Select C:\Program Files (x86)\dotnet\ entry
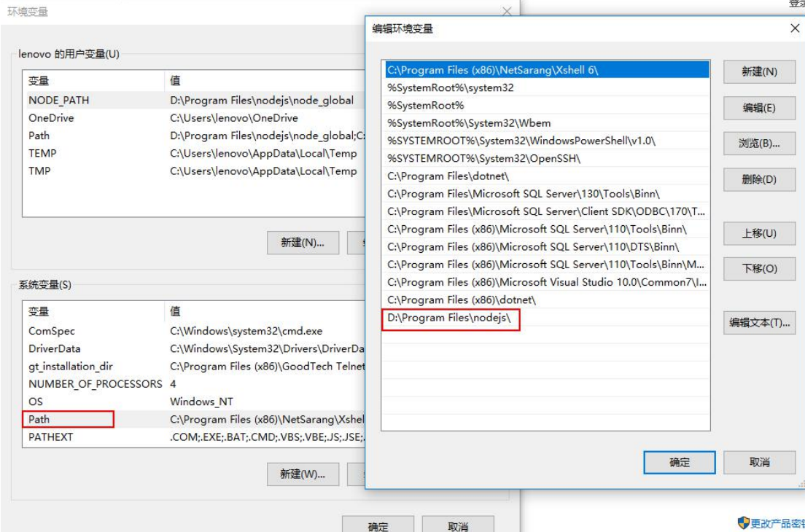 click(x=547, y=300)
